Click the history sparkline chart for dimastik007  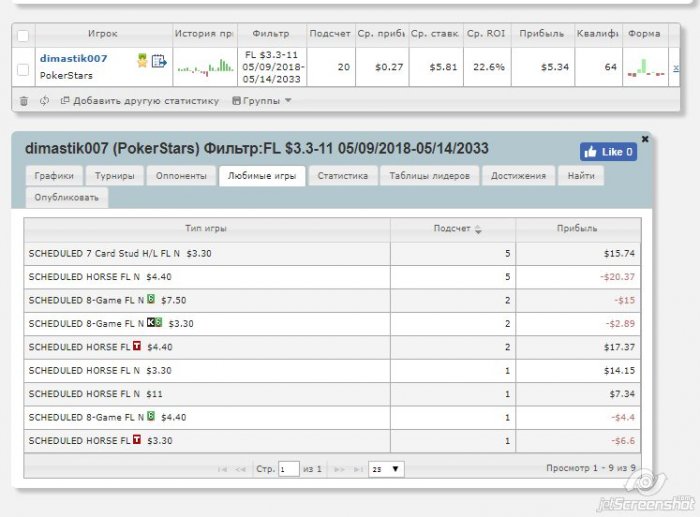tap(205, 67)
